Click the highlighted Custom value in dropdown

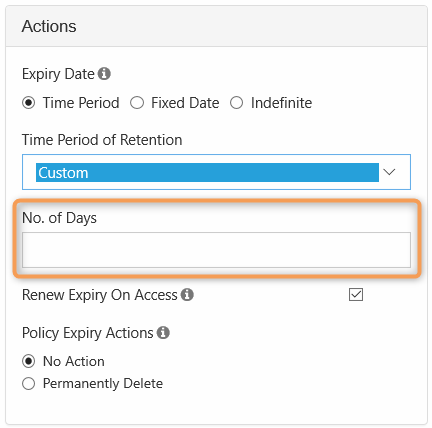207,172
